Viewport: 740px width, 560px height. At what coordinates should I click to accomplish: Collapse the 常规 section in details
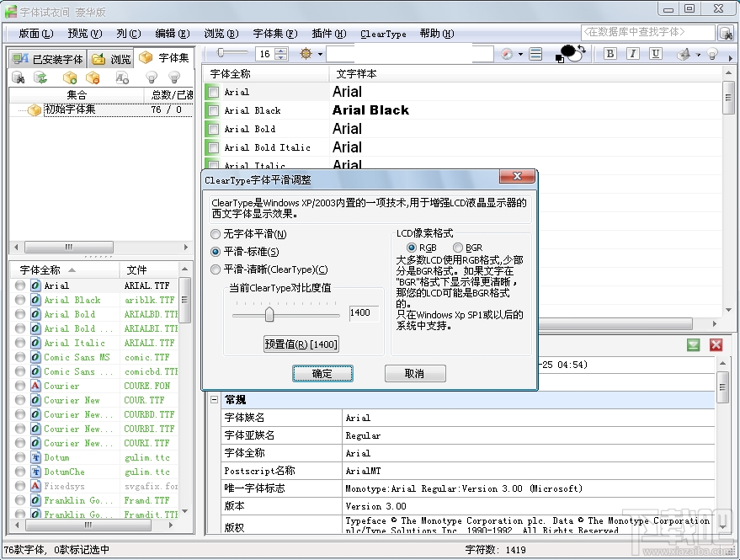tap(215, 399)
